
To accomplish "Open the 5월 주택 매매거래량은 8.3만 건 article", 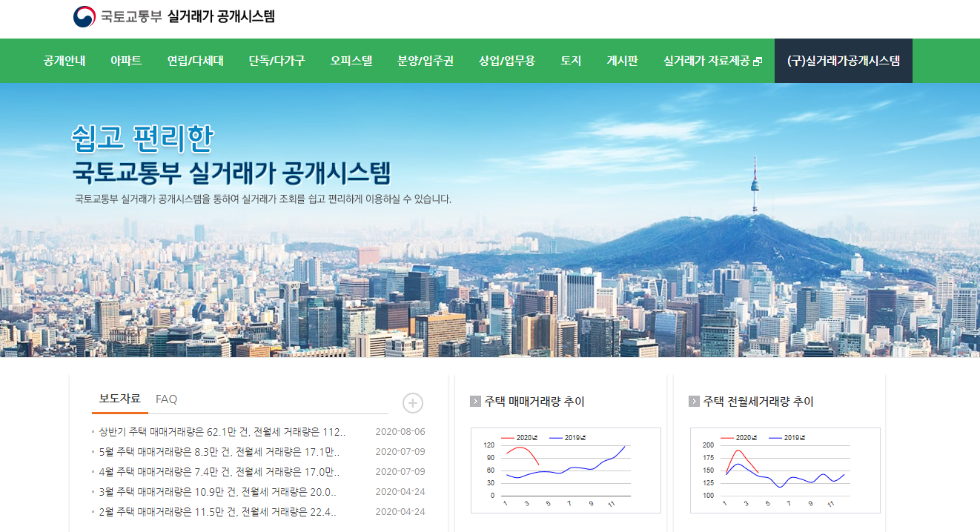I will coord(219,452).
